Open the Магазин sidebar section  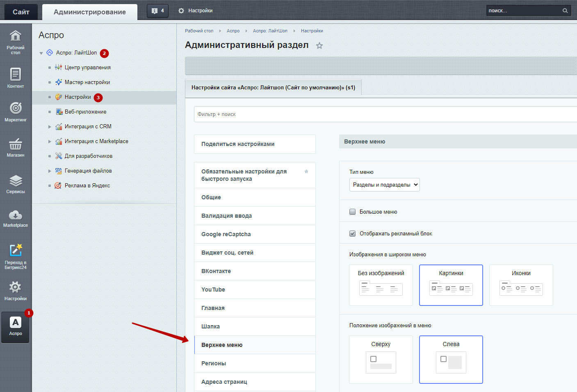coord(16,147)
